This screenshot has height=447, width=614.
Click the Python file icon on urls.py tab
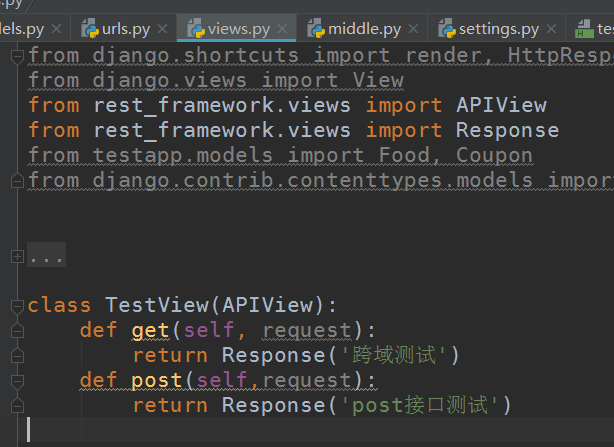[x=89, y=28]
